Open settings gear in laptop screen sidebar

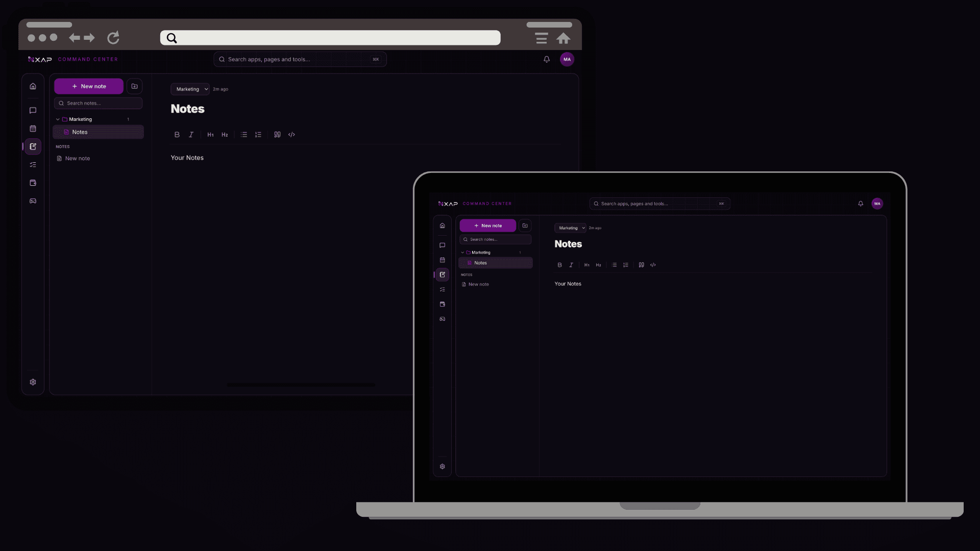[443, 466]
